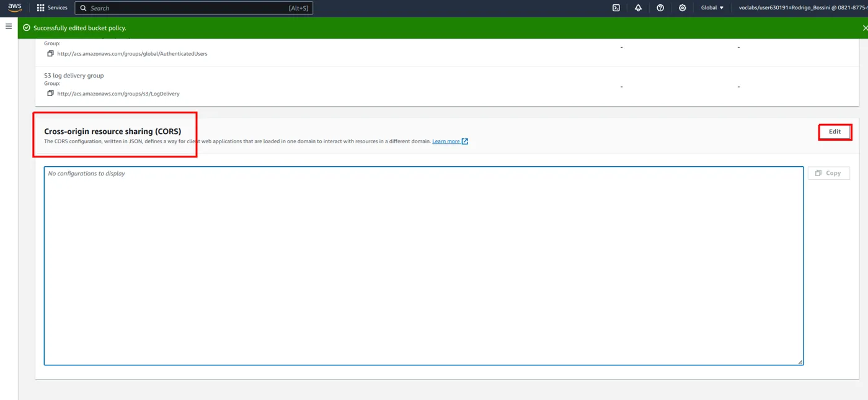Open the CloudShell terminal icon

pyautogui.click(x=616, y=8)
